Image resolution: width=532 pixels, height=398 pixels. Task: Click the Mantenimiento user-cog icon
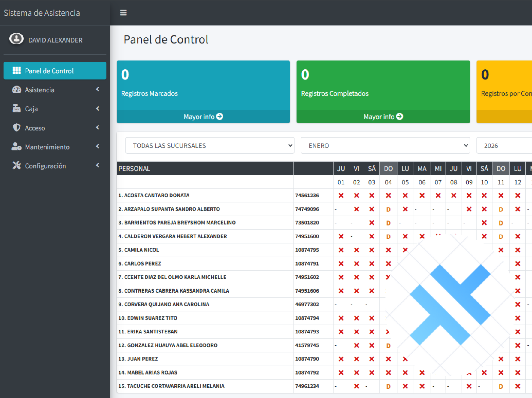click(17, 147)
